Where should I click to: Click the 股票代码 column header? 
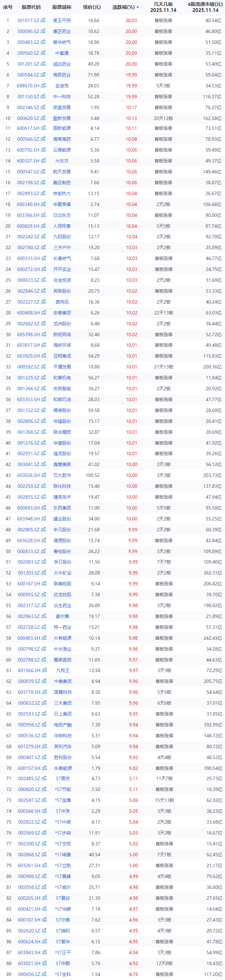point(31,7)
